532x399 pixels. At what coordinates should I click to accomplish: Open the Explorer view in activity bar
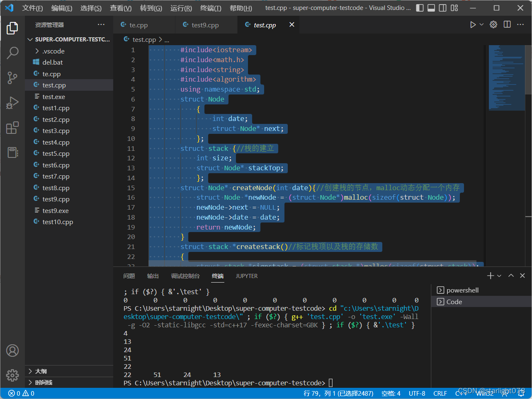click(12, 28)
